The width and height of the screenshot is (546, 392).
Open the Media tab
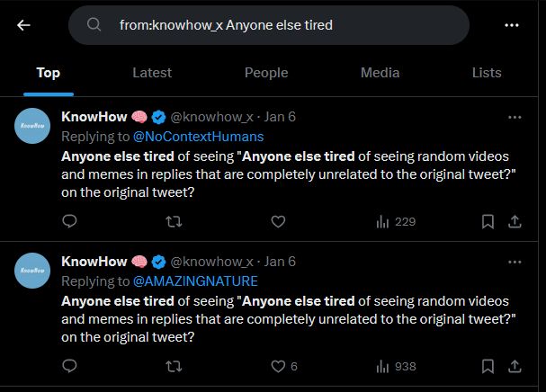click(380, 73)
